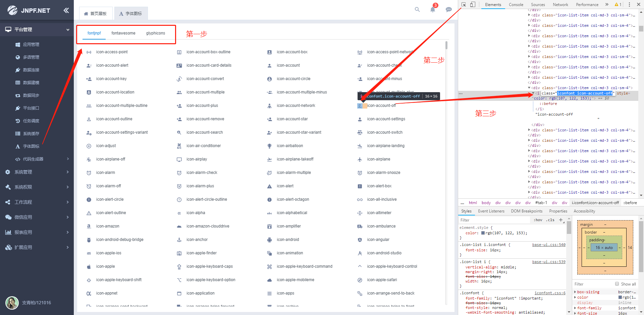Viewport: 644px width, 315px height.
Task: Click the icon-alarm glyph
Action: click(89, 173)
